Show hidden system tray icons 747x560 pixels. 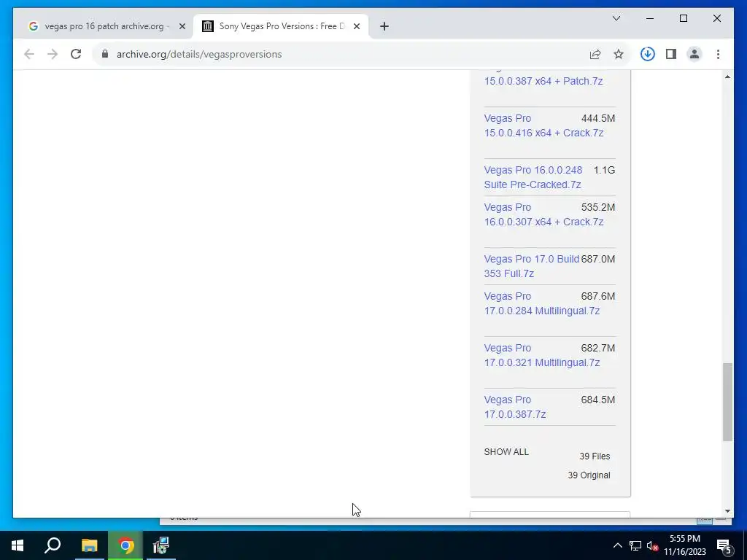(617, 545)
